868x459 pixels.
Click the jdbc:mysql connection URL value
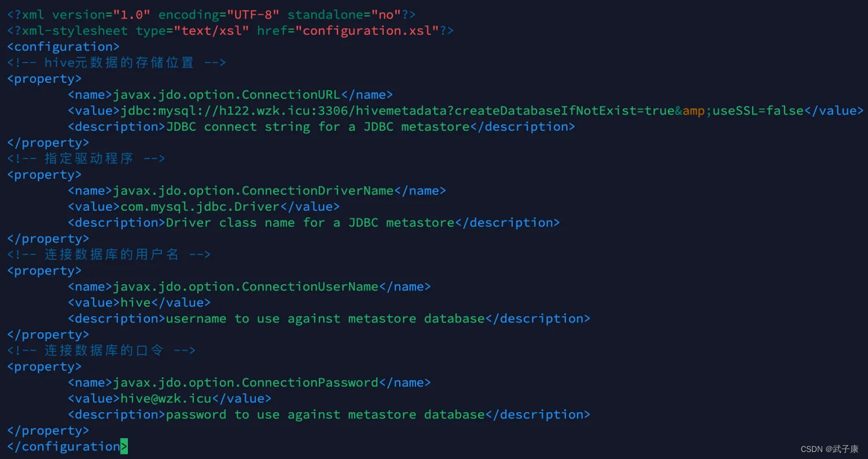[x=462, y=111]
